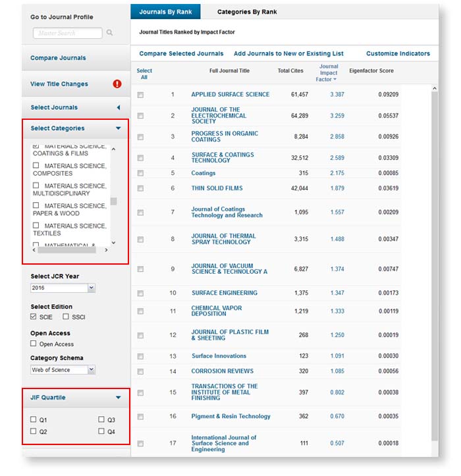Click the Eigenfactor Score column header

point(371,70)
